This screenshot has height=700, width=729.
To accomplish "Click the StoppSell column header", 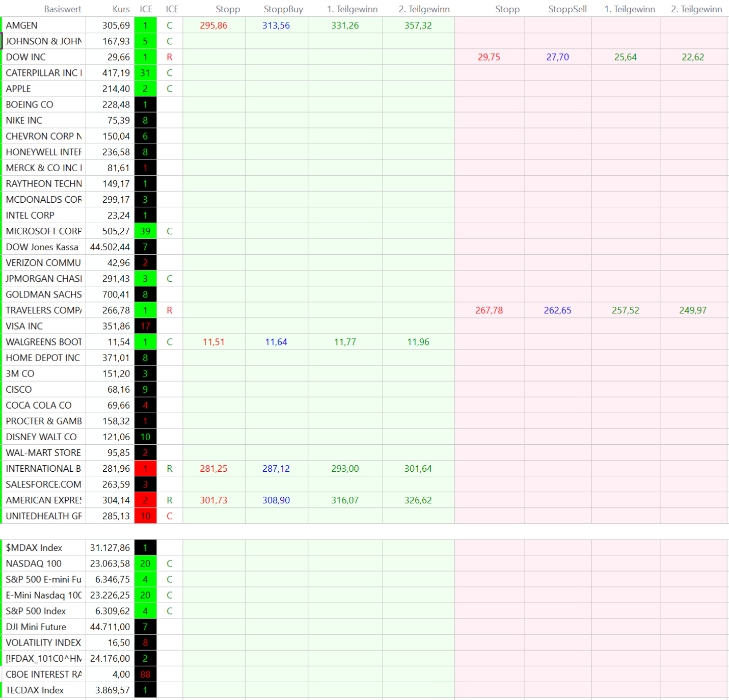I will 567,9.
